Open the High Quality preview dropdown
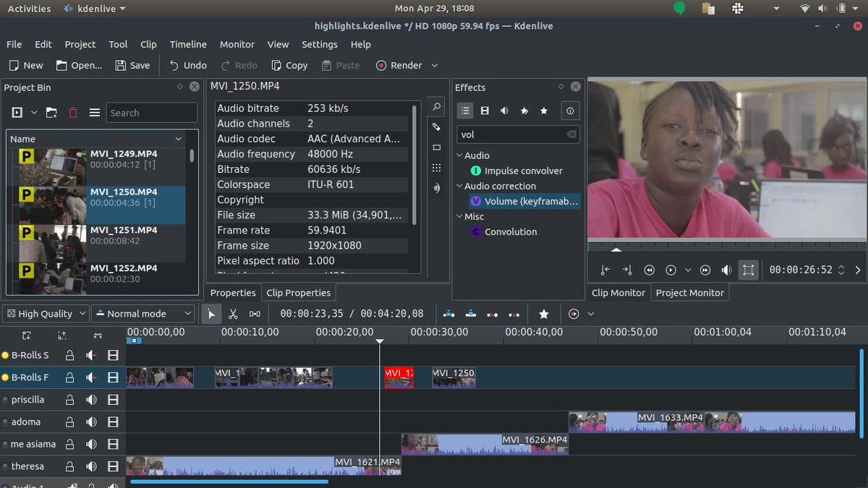The width and height of the screenshot is (868, 488). 46,314
